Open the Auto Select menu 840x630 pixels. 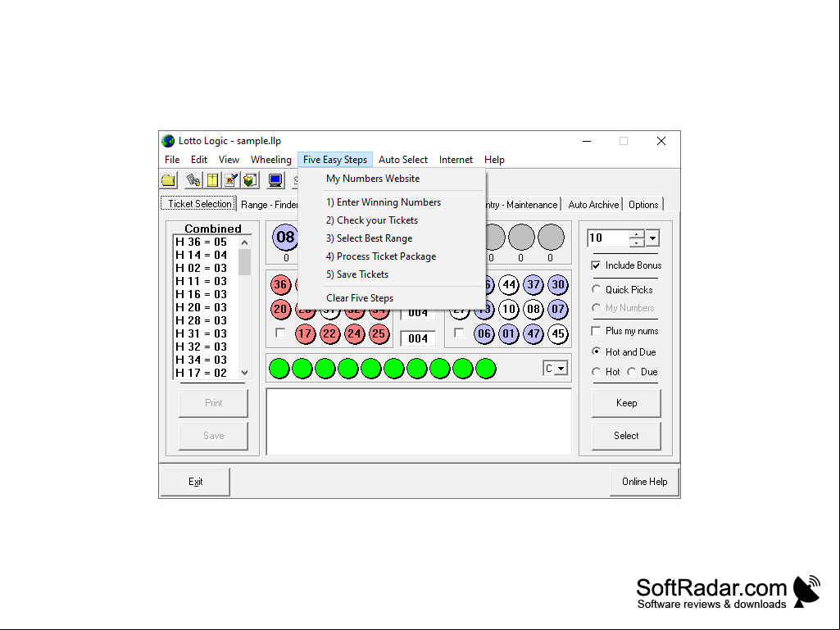pyautogui.click(x=403, y=160)
